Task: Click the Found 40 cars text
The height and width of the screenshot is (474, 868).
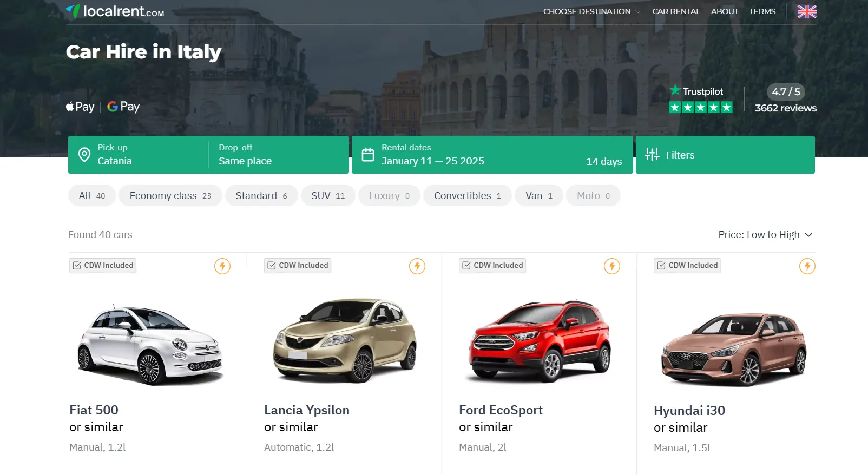Action: (x=100, y=235)
